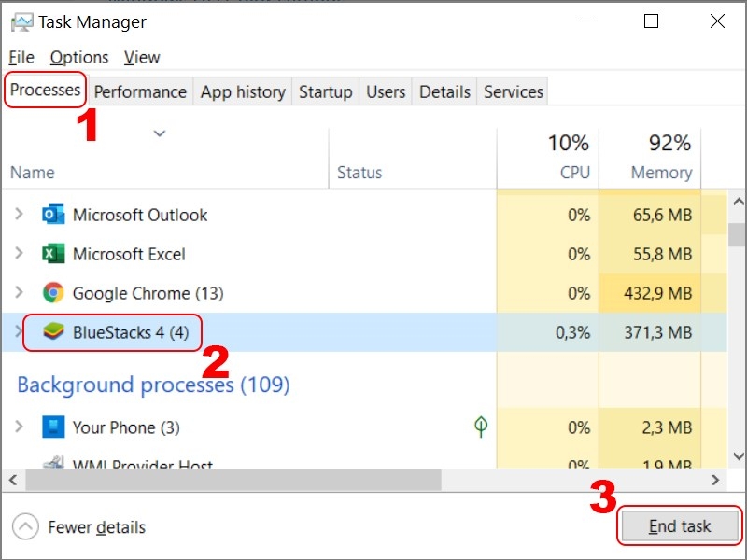Select the Microsoft Excel row name
Screen dimensions: 747x560
tap(129, 254)
